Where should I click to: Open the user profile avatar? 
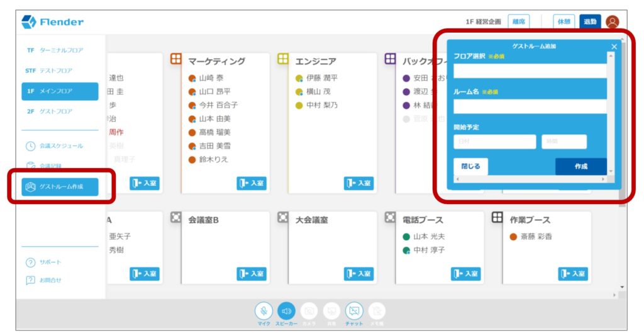(x=612, y=22)
